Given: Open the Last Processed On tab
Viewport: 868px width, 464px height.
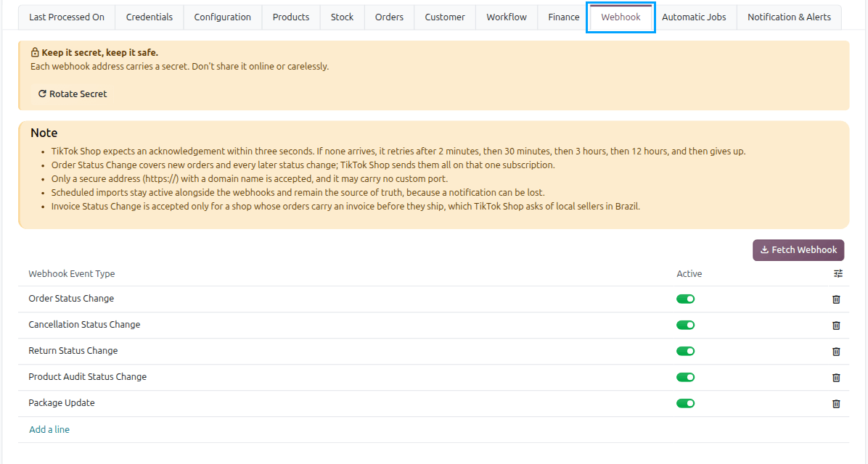Looking at the screenshot, I should 67,17.
